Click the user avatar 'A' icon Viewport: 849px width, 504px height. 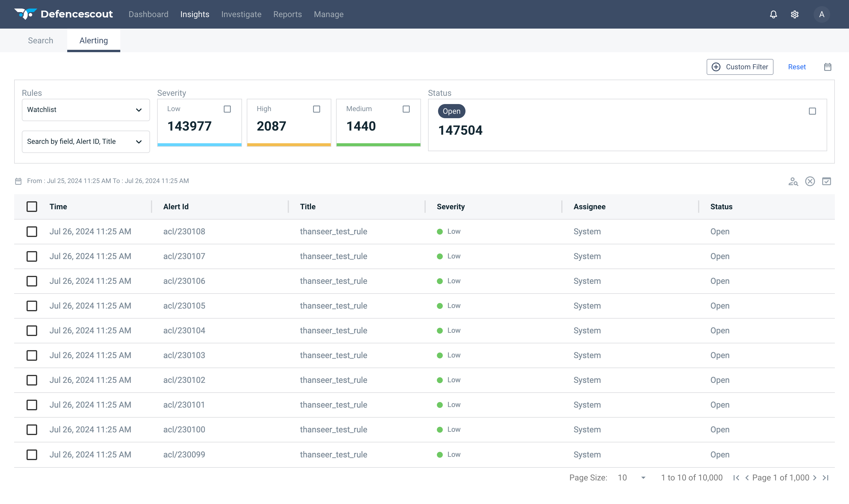(x=822, y=14)
